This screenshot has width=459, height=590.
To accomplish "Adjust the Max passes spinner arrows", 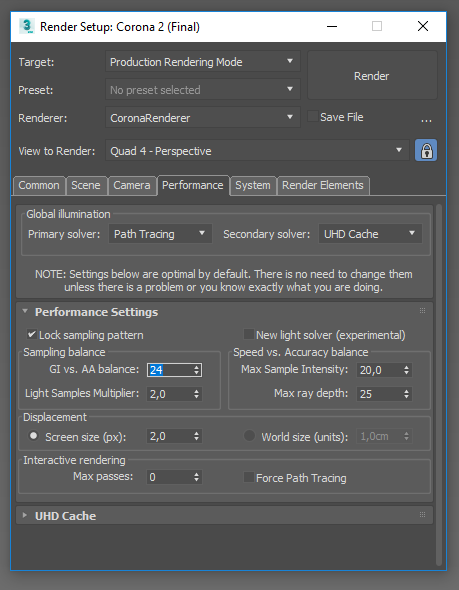I will [x=196, y=477].
